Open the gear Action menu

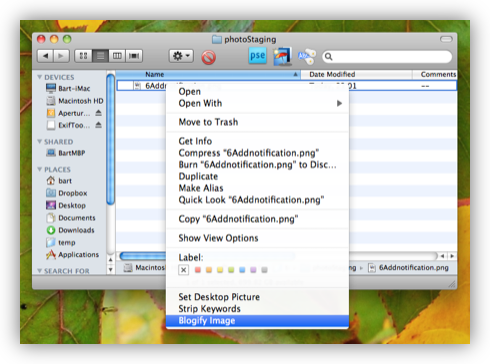[181, 56]
